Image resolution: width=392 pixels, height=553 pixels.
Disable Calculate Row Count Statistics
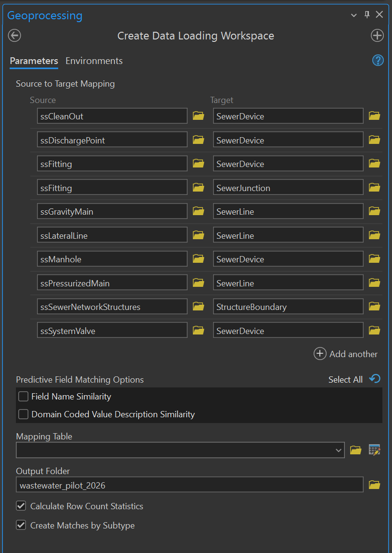coord(22,506)
